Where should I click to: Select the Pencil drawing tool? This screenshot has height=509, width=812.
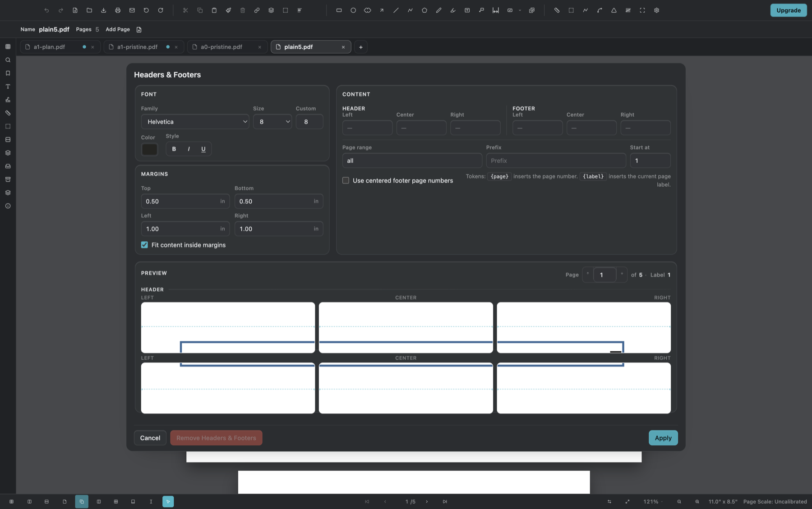[x=439, y=10]
